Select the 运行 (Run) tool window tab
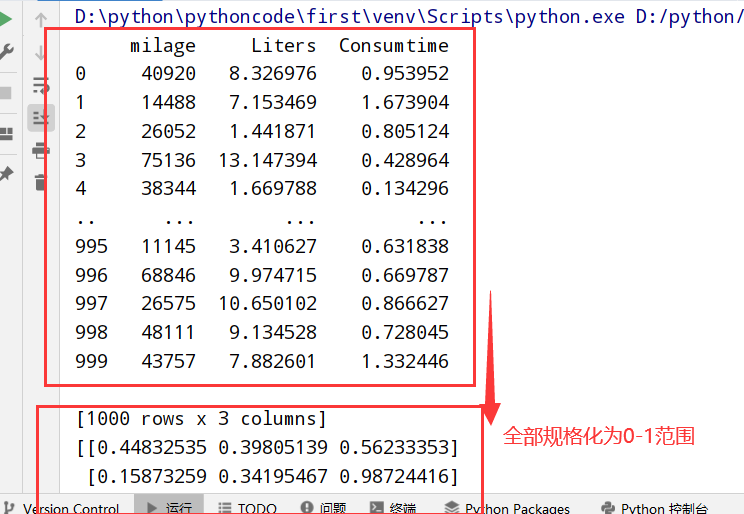This screenshot has width=744, height=514. tap(169, 508)
